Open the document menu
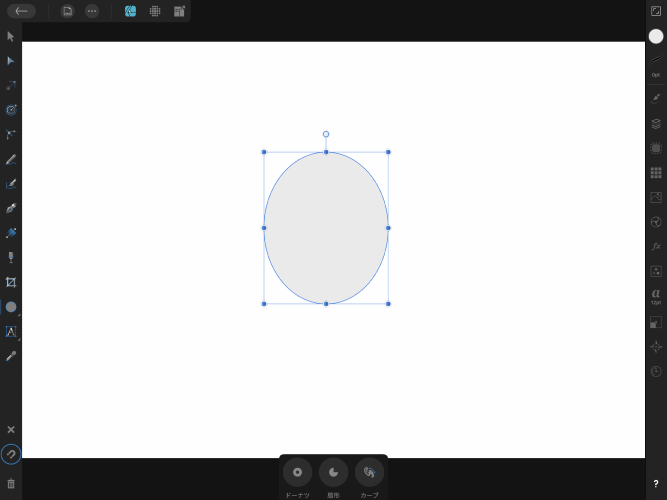The image size is (667, 500). tap(67, 11)
